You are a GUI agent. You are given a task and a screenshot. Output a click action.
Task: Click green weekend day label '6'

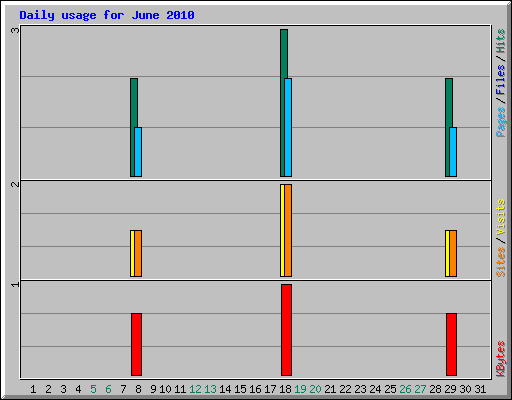point(108,389)
